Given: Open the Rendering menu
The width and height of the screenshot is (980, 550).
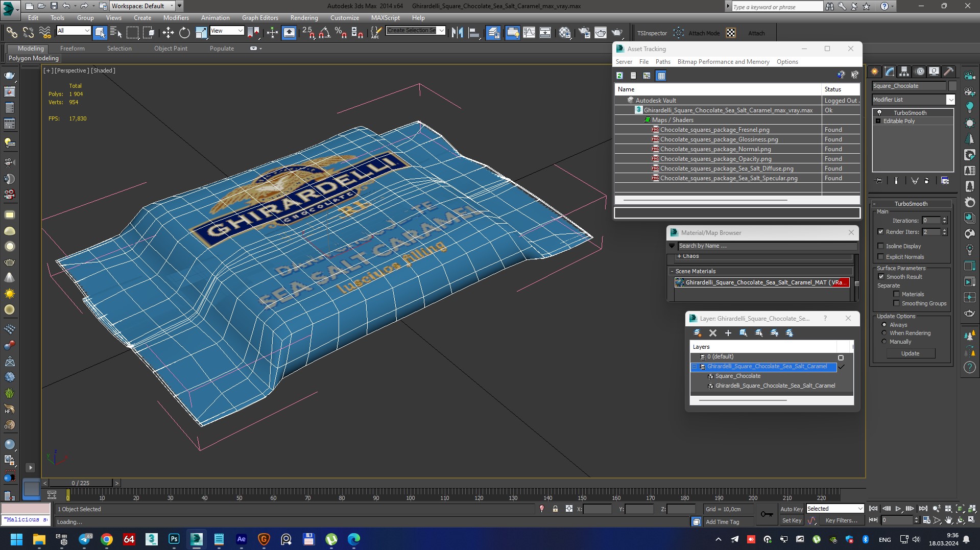Looking at the screenshot, I should pos(304,18).
